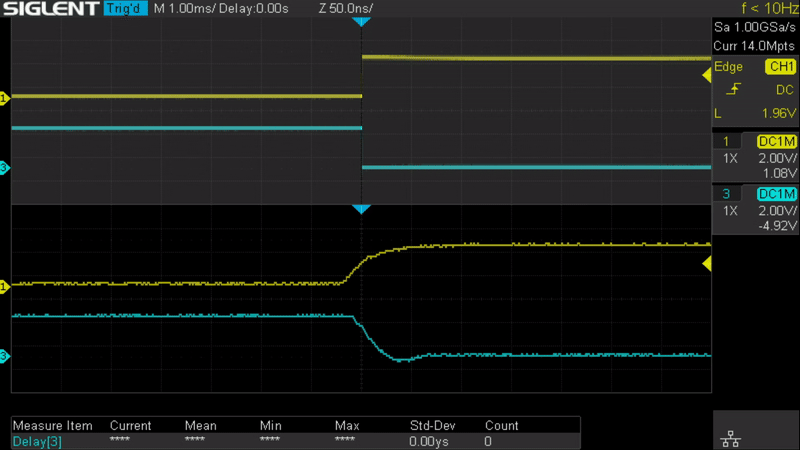The height and width of the screenshot is (450, 800).
Task: Select the yellow trigger level arrow in main window
Action: click(x=706, y=73)
